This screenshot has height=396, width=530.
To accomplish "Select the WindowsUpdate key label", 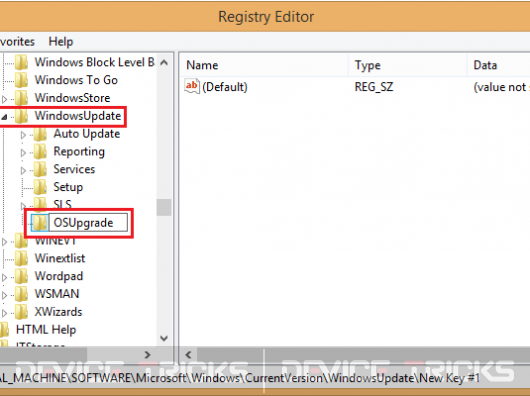I will tap(78, 116).
